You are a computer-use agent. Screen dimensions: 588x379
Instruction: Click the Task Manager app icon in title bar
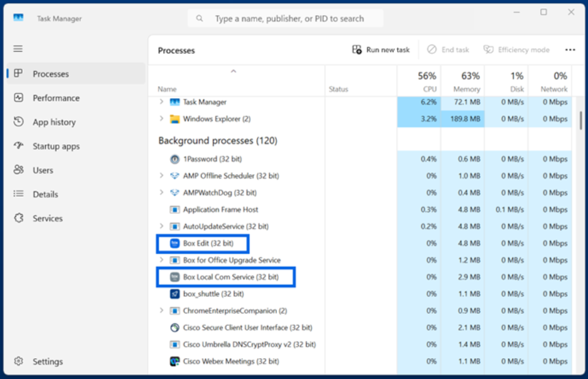point(18,18)
